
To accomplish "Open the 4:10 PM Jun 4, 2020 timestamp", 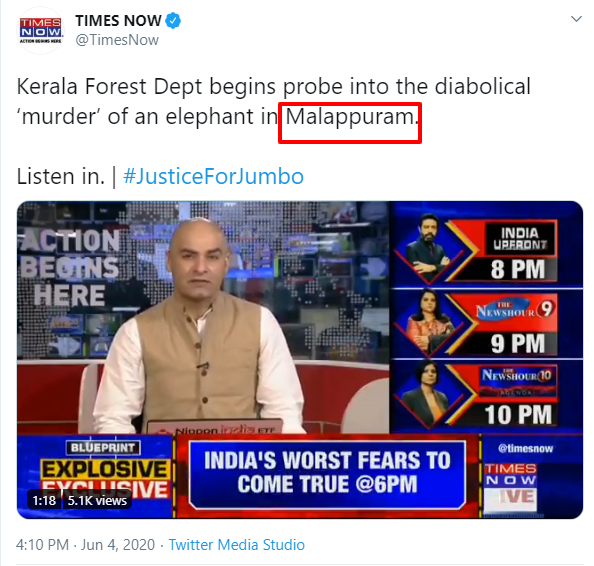I will pyautogui.click(x=86, y=545).
